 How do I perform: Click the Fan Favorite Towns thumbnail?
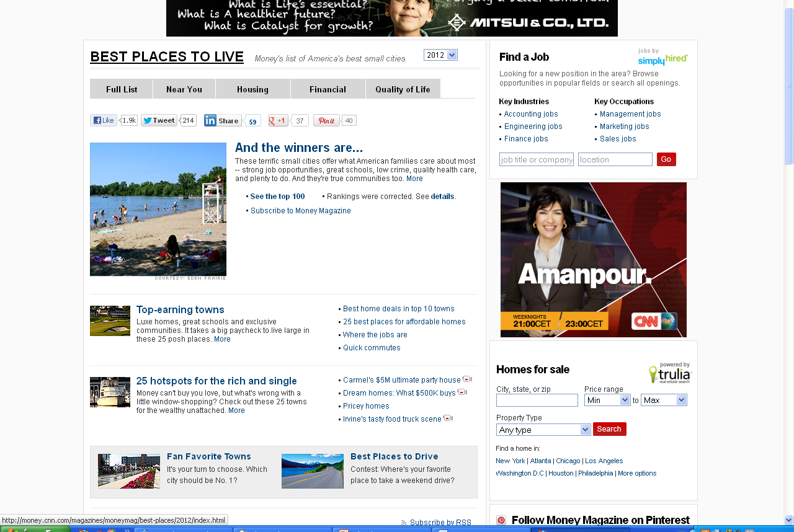coord(129,471)
